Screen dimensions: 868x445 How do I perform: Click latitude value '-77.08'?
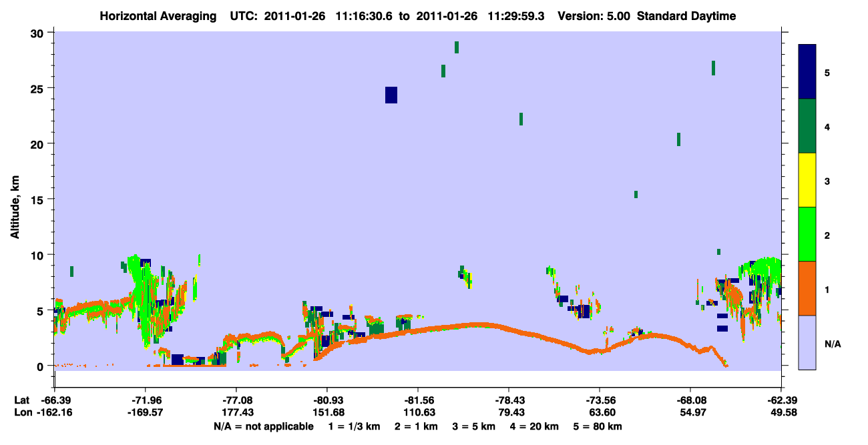tap(236, 400)
